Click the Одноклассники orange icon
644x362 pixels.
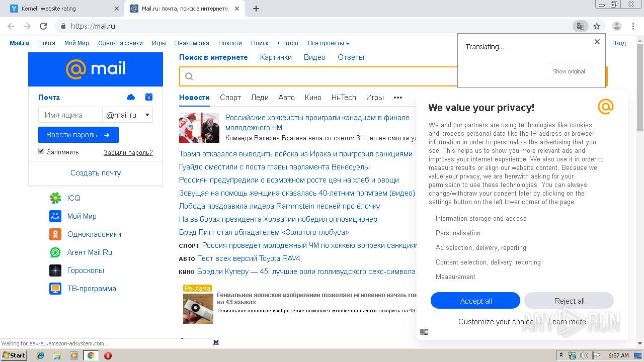(55, 234)
